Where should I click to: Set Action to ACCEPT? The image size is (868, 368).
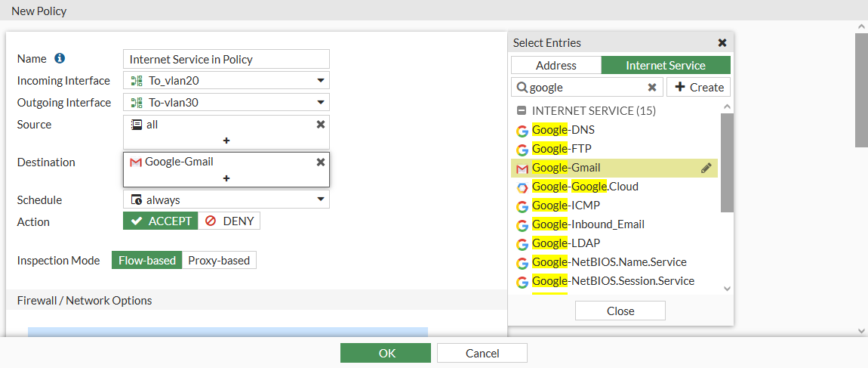[161, 221]
